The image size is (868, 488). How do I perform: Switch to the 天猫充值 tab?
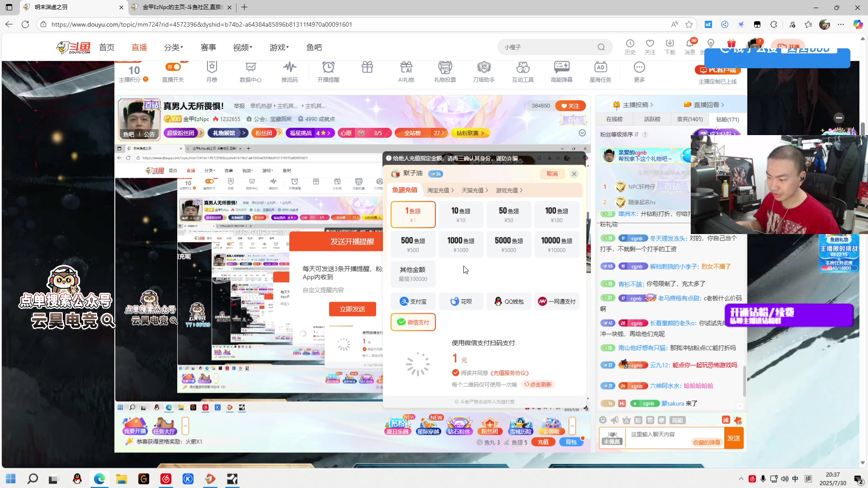point(475,190)
